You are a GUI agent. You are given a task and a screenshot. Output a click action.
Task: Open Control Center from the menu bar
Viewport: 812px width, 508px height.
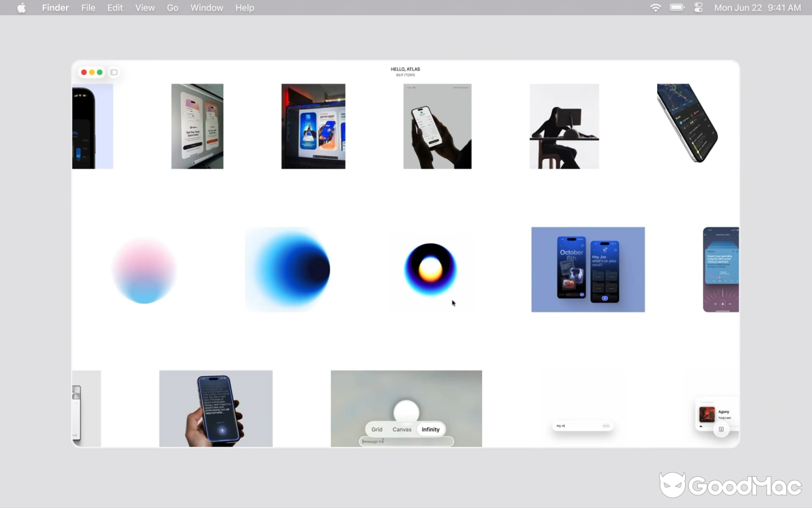tap(698, 8)
